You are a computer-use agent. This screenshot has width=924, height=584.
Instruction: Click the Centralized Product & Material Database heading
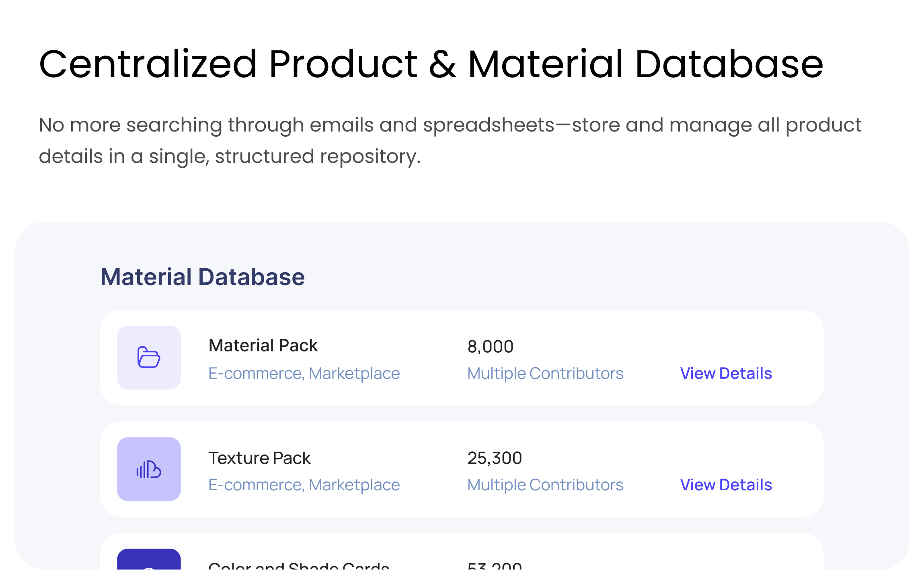pyautogui.click(x=431, y=64)
